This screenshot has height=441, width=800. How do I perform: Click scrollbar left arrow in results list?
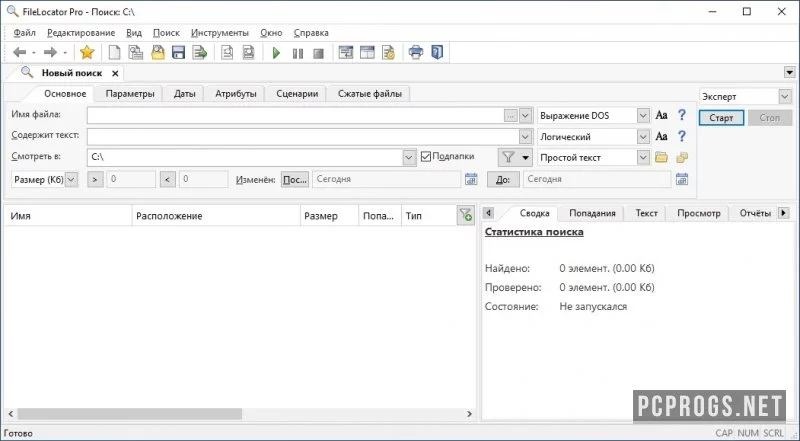11,414
